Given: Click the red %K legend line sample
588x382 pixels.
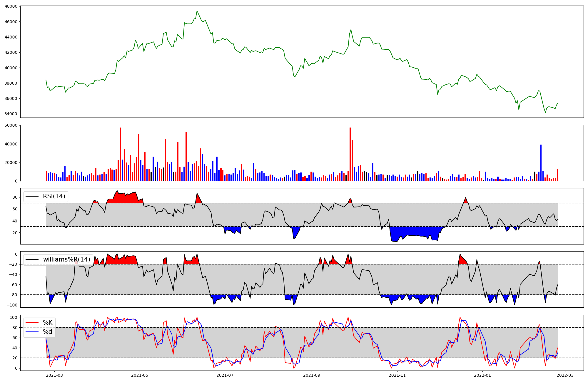Looking at the screenshot, I should point(32,323).
